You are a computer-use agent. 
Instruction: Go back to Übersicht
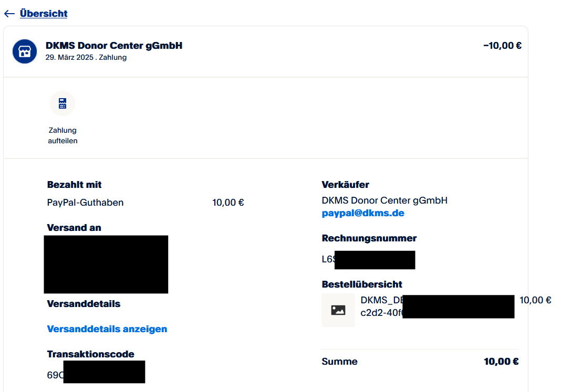coord(44,14)
